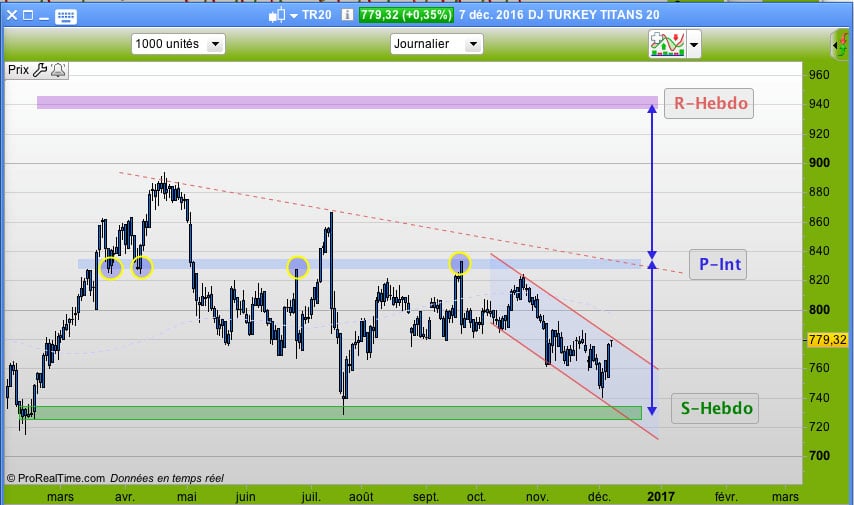
Task: Minimize the chart window
Action: pos(44,18)
